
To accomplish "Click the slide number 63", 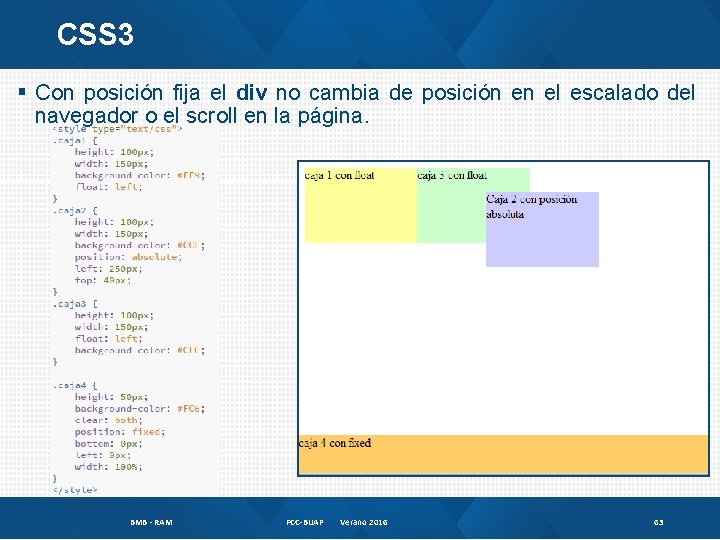I will pos(658,522).
